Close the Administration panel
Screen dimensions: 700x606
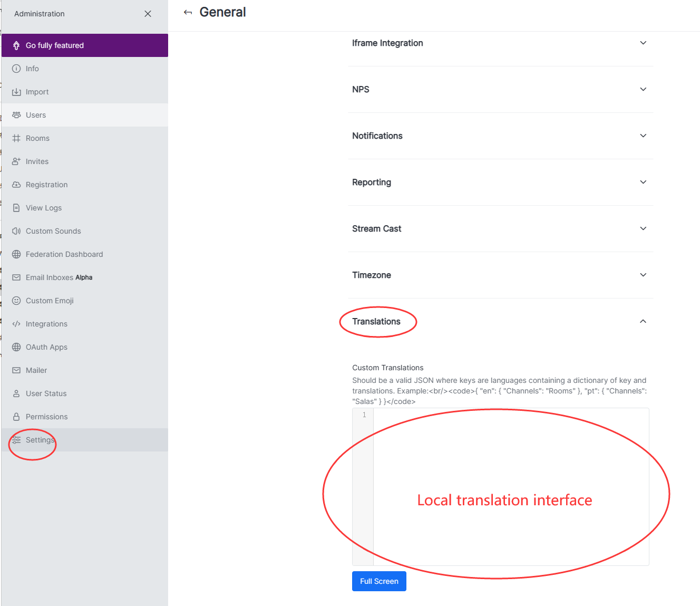(148, 14)
